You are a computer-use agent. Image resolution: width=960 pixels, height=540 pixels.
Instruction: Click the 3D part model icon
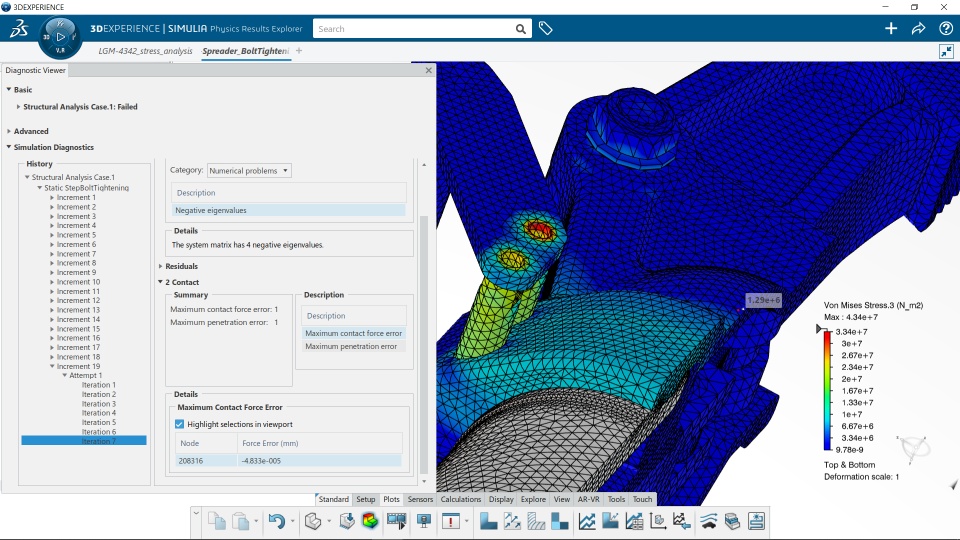(x=313, y=521)
